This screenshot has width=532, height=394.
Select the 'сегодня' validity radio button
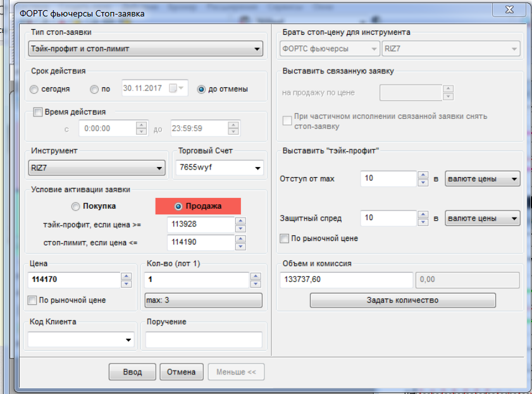pyautogui.click(x=34, y=90)
